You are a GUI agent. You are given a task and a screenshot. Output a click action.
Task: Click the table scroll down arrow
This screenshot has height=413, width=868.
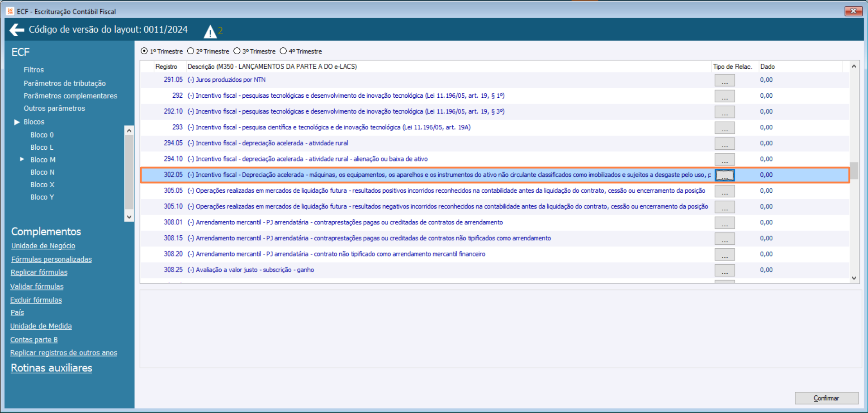click(854, 278)
